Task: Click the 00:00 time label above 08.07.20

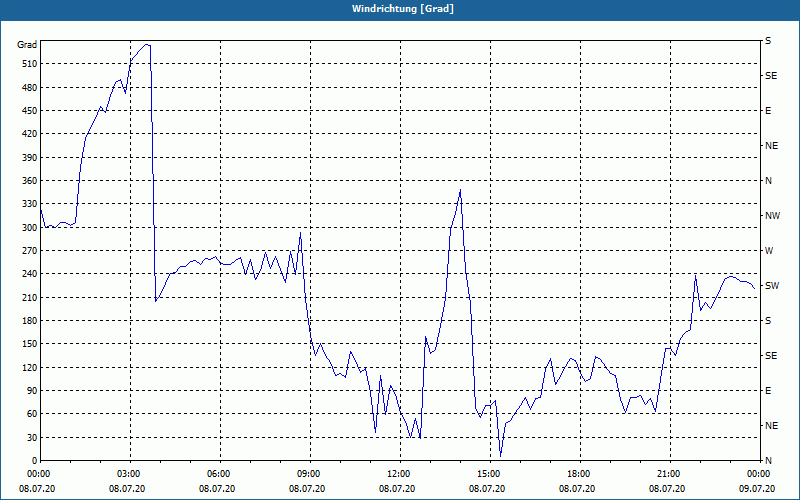Action: (x=38, y=474)
